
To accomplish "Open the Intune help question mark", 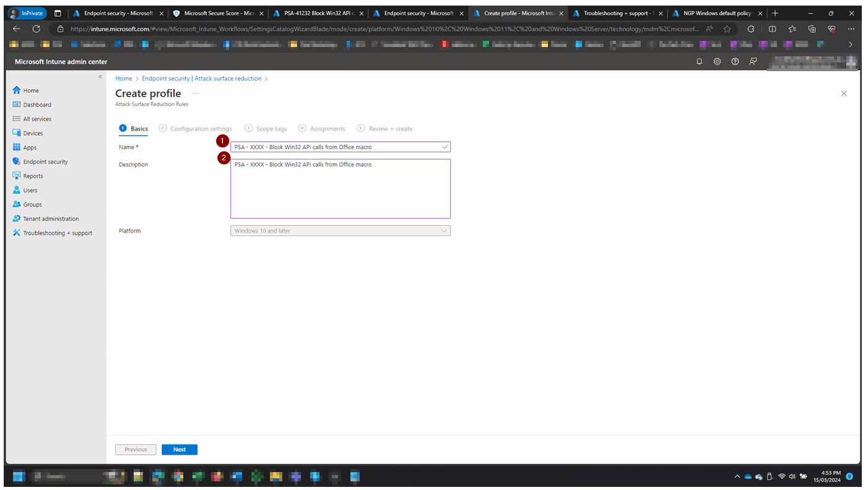I will click(x=735, y=61).
